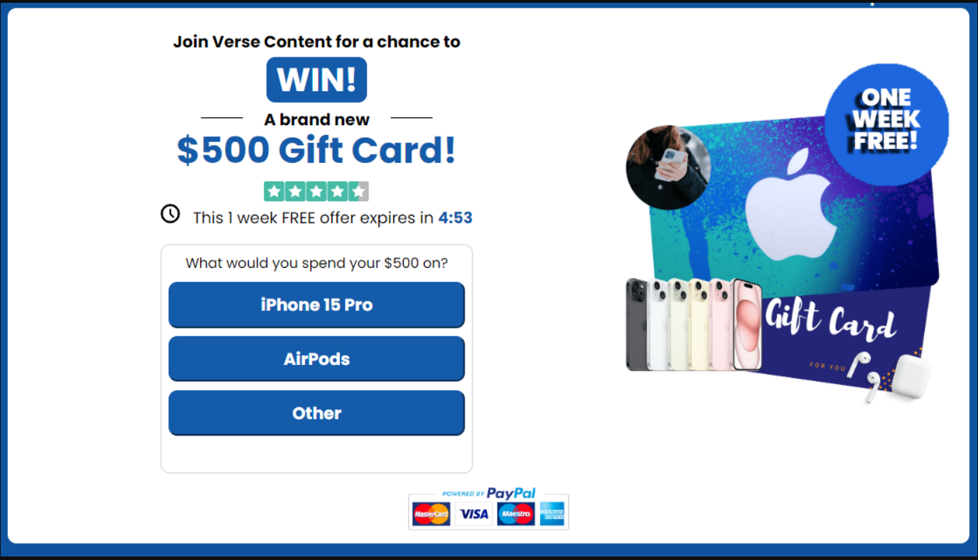Click the row of iPhone 15 images
The width and height of the screenshot is (978, 560).
point(694,324)
